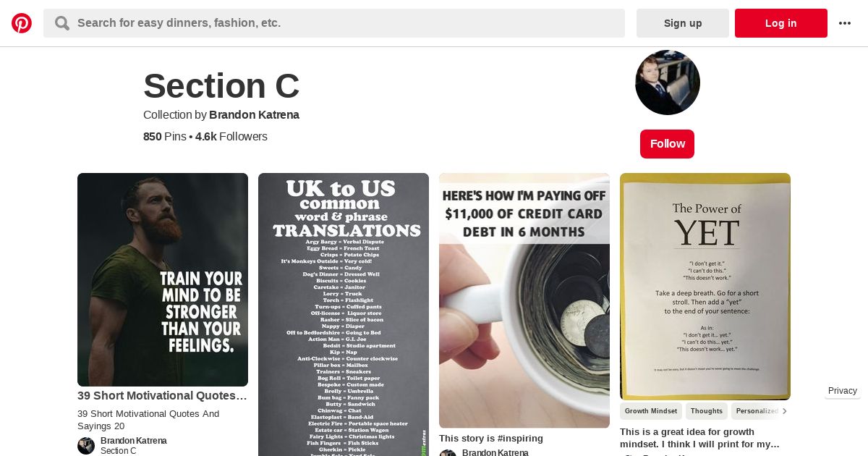
Task: Click small avatar under credit card pin
Action: click(448, 453)
